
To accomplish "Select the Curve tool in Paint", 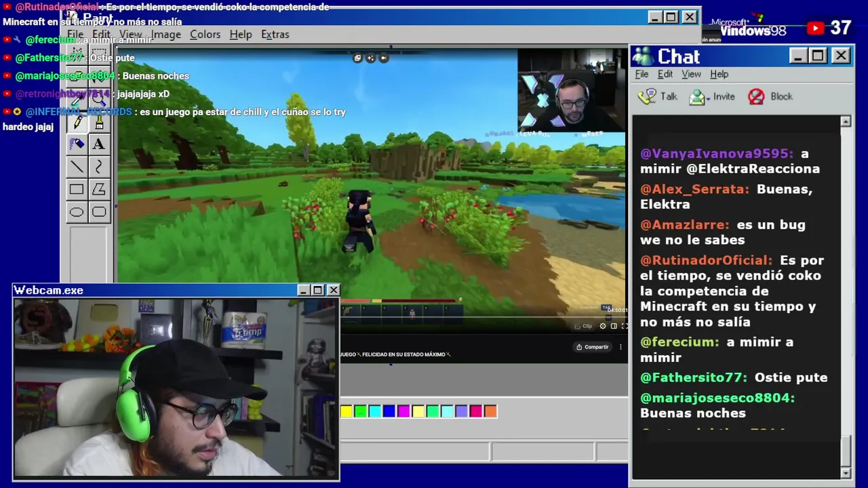I will pos(99,167).
